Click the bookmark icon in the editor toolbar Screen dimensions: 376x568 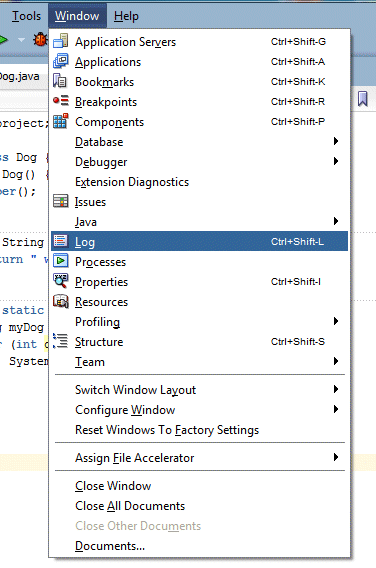click(x=363, y=99)
